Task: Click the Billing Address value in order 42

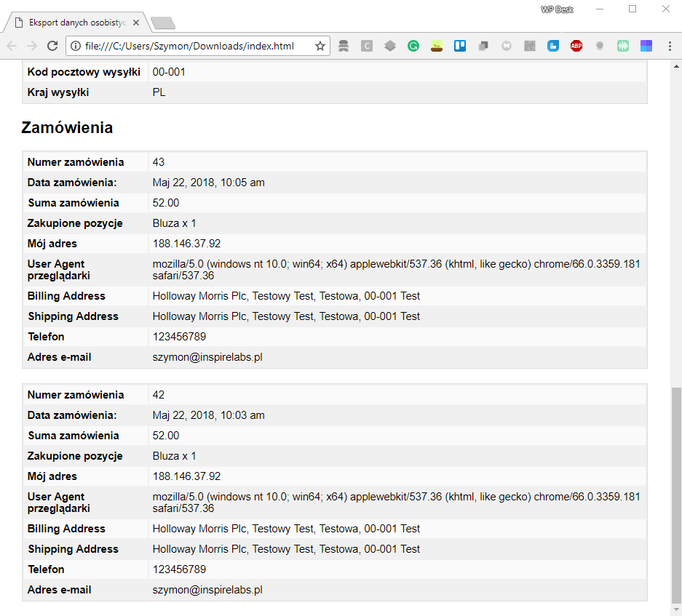Action: (x=286, y=529)
